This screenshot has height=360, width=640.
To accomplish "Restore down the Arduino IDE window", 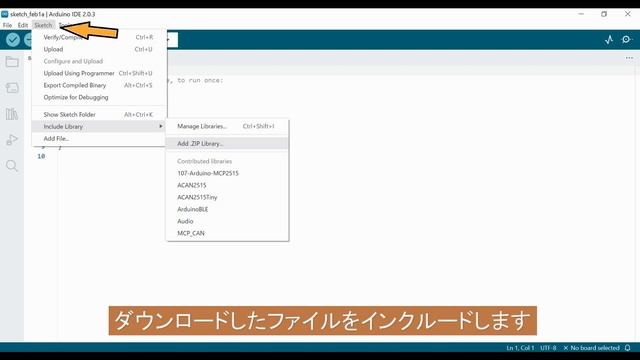I will [604, 14].
